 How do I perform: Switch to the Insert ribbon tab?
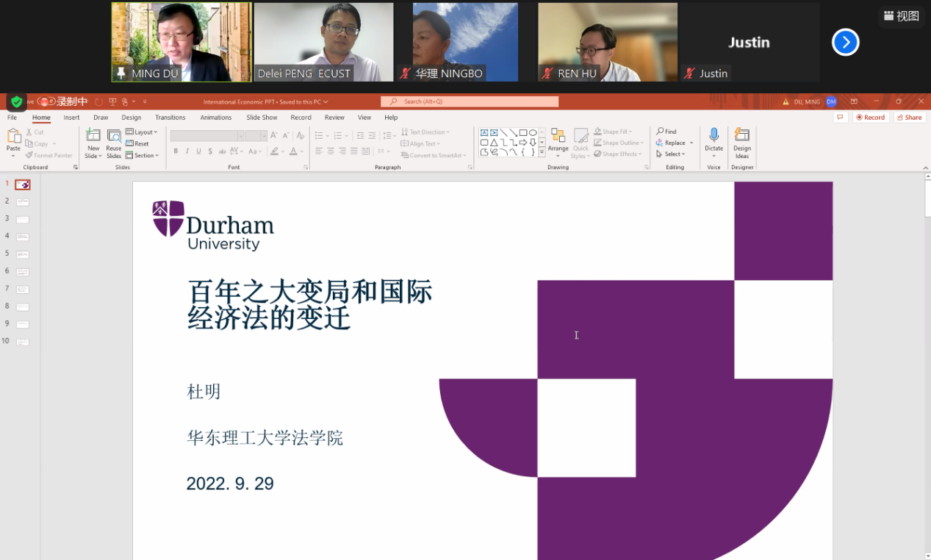point(71,118)
